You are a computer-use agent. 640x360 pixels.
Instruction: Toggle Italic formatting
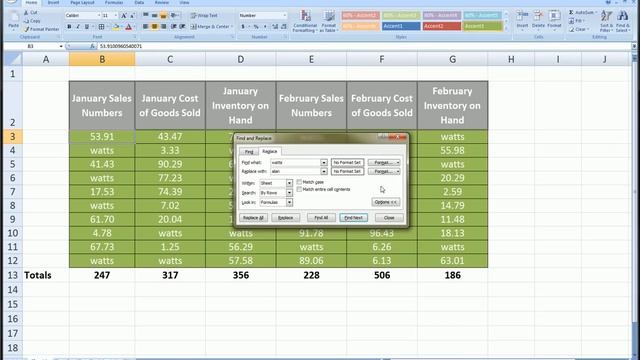point(78,27)
